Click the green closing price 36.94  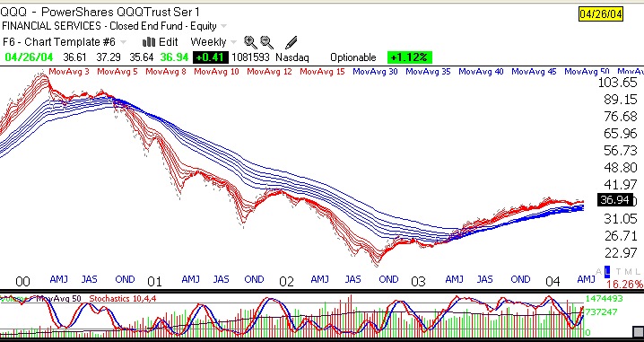[174, 57]
